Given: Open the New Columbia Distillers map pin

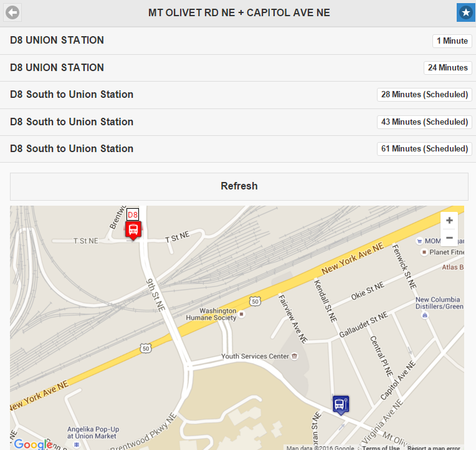Looking at the screenshot, I should coord(425,315).
